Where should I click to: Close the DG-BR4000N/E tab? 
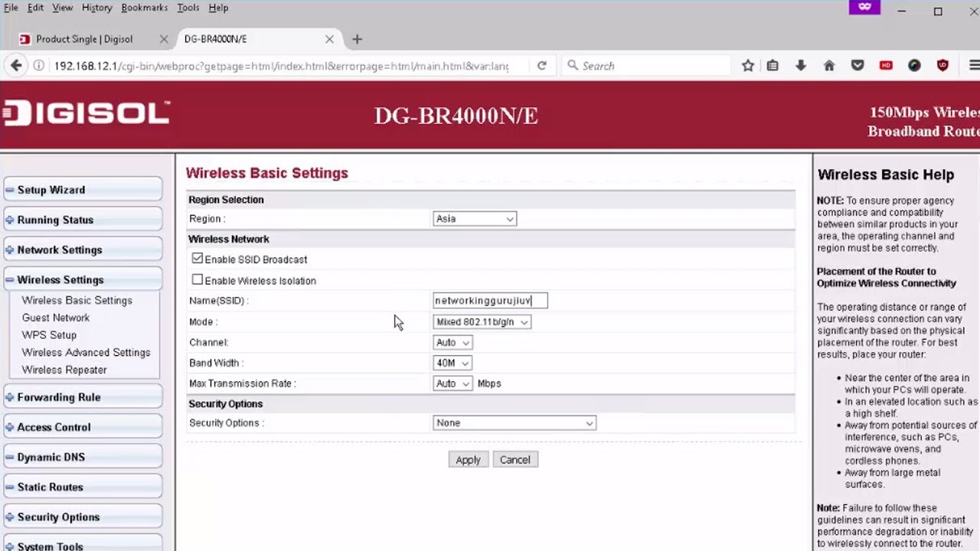coord(329,39)
